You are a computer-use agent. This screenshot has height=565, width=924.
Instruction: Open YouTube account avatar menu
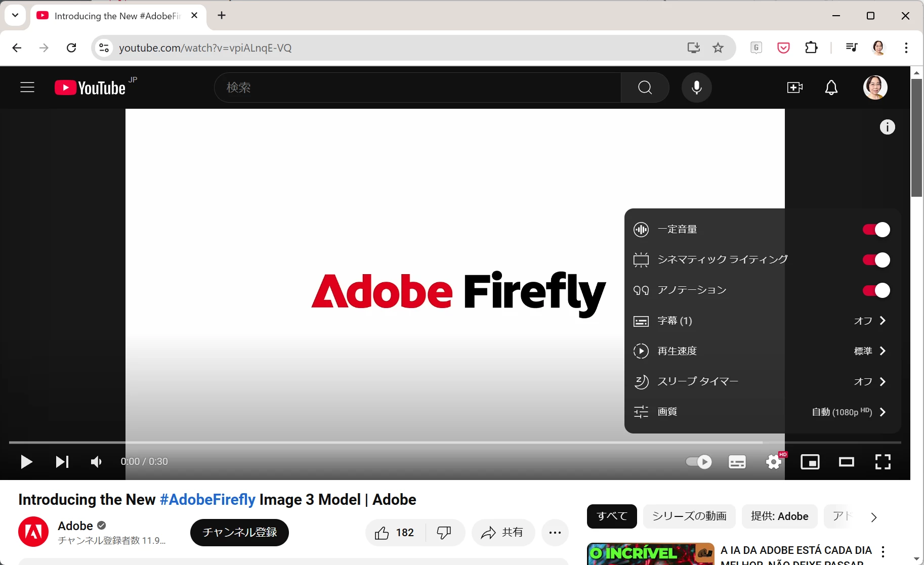point(875,88)
